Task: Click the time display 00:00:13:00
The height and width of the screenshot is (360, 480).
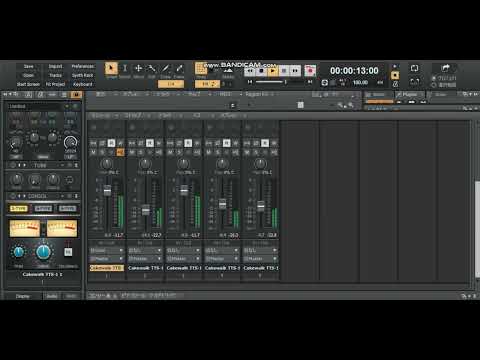Action: click(354, 71)
